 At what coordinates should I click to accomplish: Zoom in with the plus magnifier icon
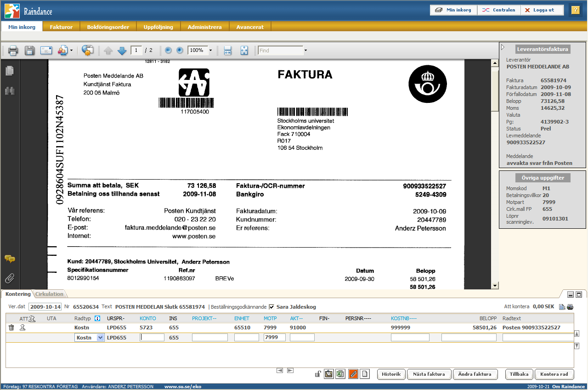click(x=180, y=50)
